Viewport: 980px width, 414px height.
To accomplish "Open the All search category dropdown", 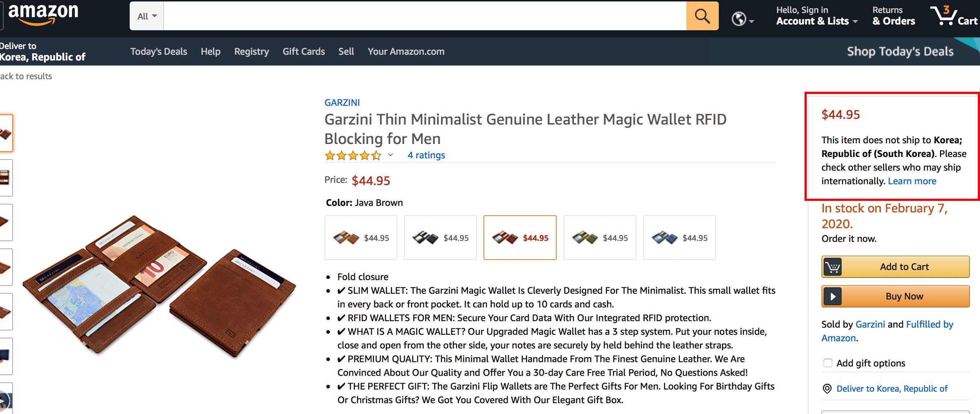I will (x=147, y=16).
